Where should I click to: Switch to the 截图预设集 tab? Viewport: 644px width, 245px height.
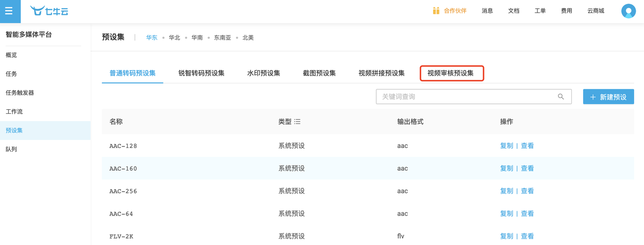point(319,73)
